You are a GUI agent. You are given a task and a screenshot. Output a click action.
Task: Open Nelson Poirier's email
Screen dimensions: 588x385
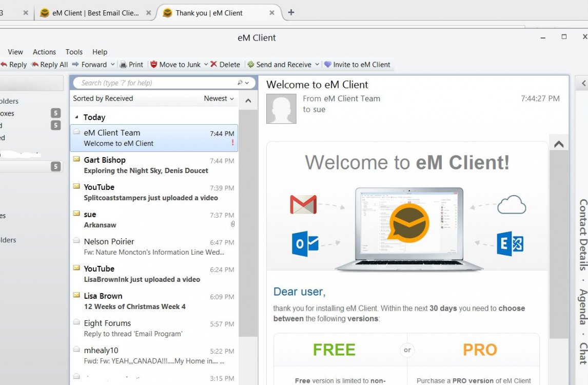click(x=154, y=247)
